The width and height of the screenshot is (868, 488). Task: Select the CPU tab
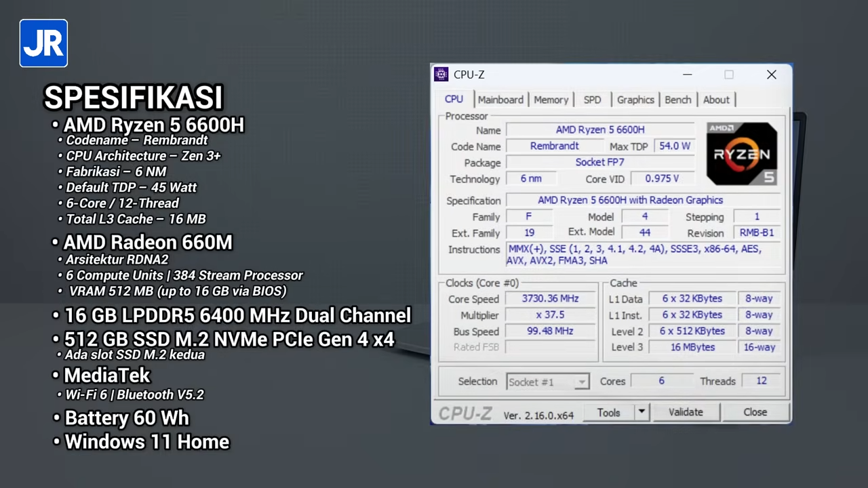454,99
